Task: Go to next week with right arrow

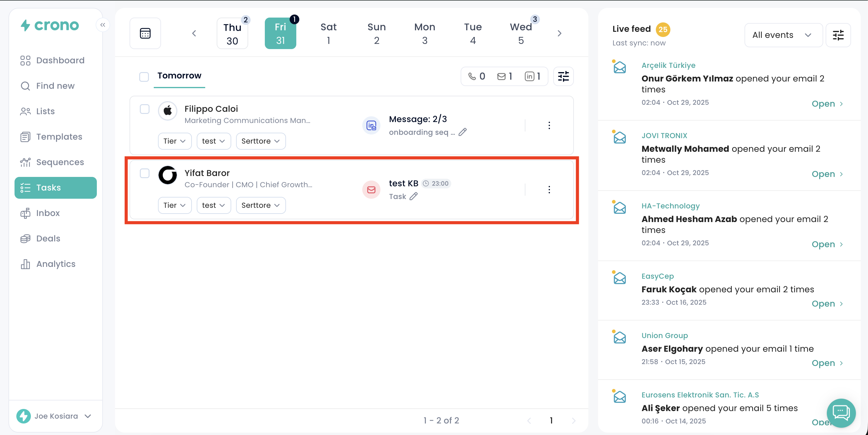Action: pyautogui.click(x=559, y=33)
